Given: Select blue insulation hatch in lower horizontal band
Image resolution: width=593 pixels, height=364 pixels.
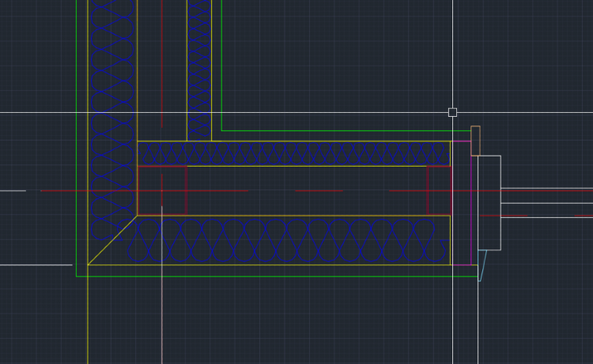Looking at the screenshot, I should 285,241.
